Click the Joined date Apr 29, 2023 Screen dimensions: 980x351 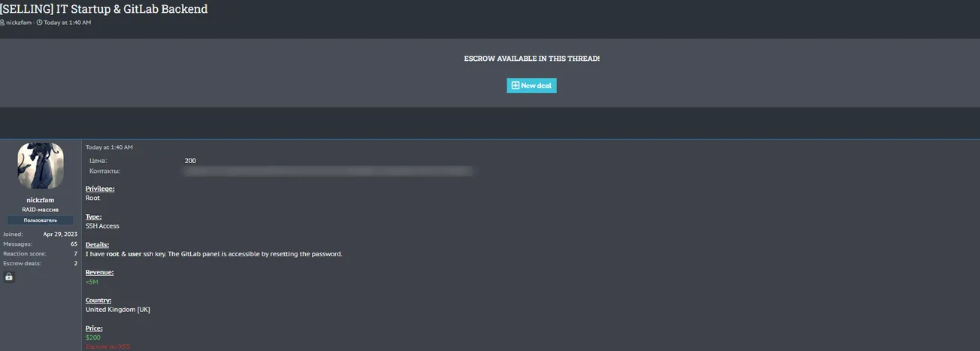coord(60,235)
